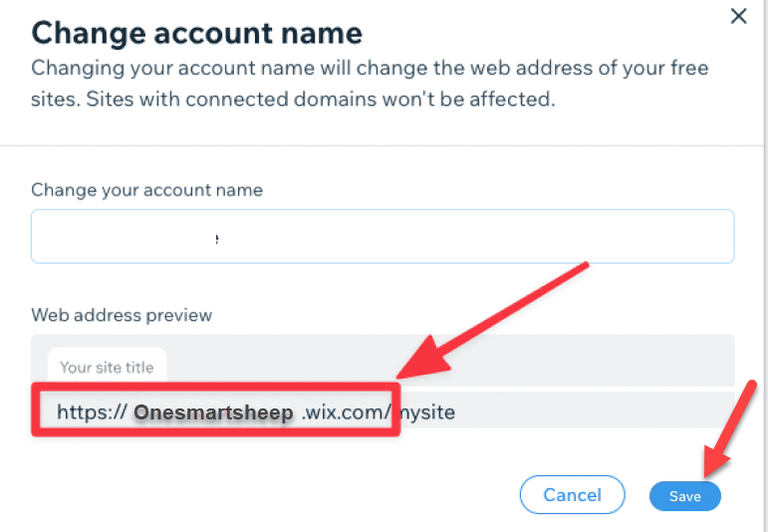The width and height of the screenshot is (768, 532).
Task: Close the Change account name dialog
Action: point(738,16)
